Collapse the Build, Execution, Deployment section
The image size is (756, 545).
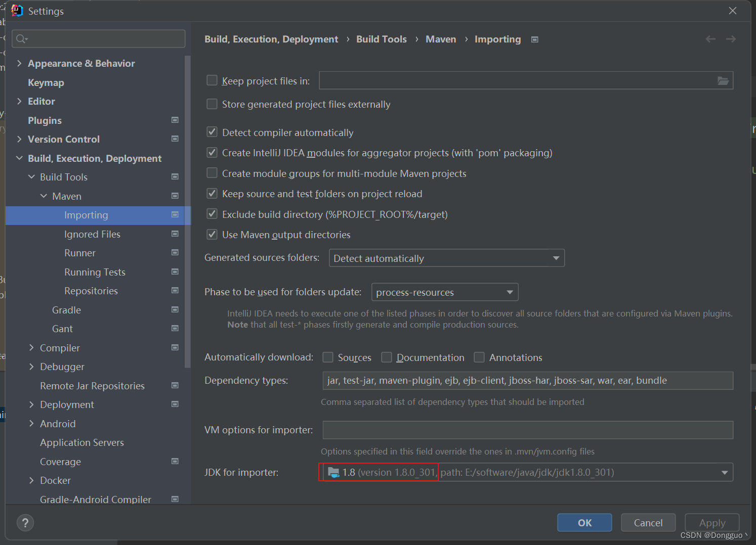point(19,158)
